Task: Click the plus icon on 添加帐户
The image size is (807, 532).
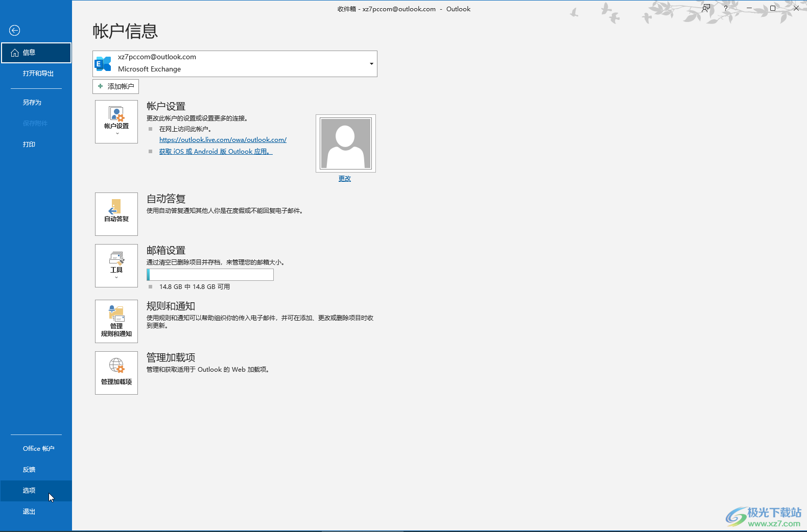Action: pyautogui.click(x=101, y=86)
